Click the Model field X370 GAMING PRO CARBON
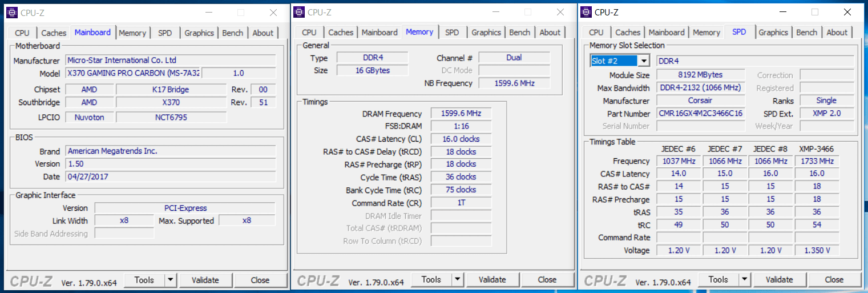 coord(134,73)
